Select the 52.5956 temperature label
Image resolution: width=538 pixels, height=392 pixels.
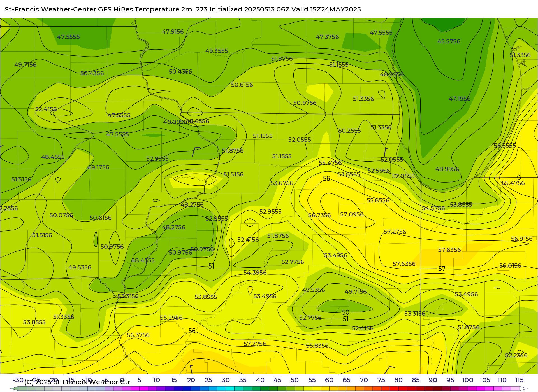coord(379,171)
